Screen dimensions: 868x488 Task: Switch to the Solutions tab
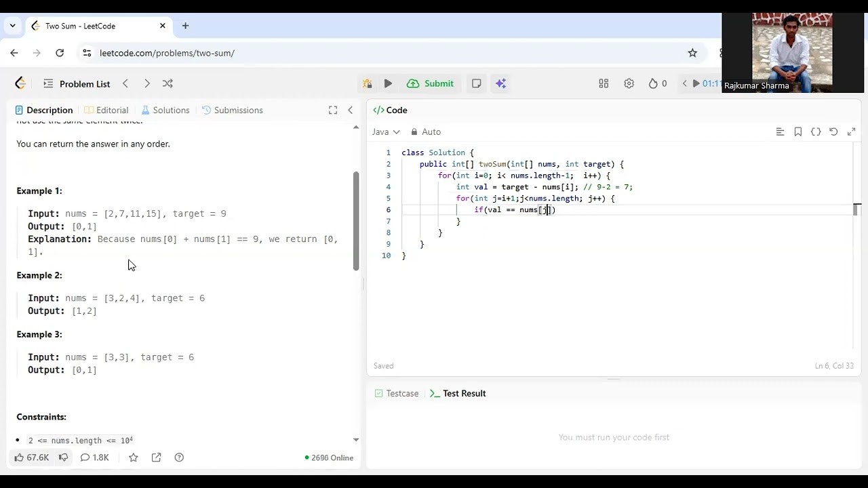tap(165, 110)
